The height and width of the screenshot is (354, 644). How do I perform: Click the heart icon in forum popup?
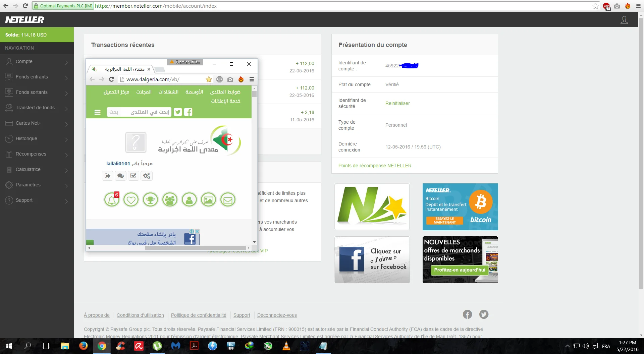[131, 200]
